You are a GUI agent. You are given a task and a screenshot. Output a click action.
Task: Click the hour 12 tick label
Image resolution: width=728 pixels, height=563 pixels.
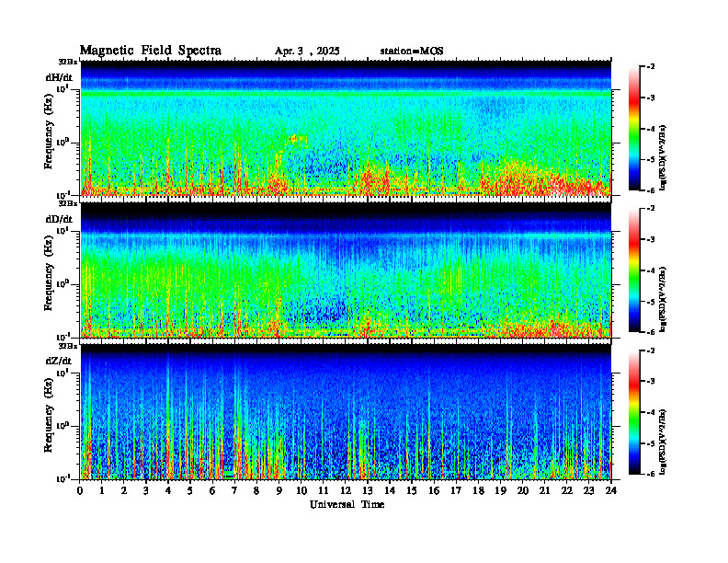click(x=346, y=491)
